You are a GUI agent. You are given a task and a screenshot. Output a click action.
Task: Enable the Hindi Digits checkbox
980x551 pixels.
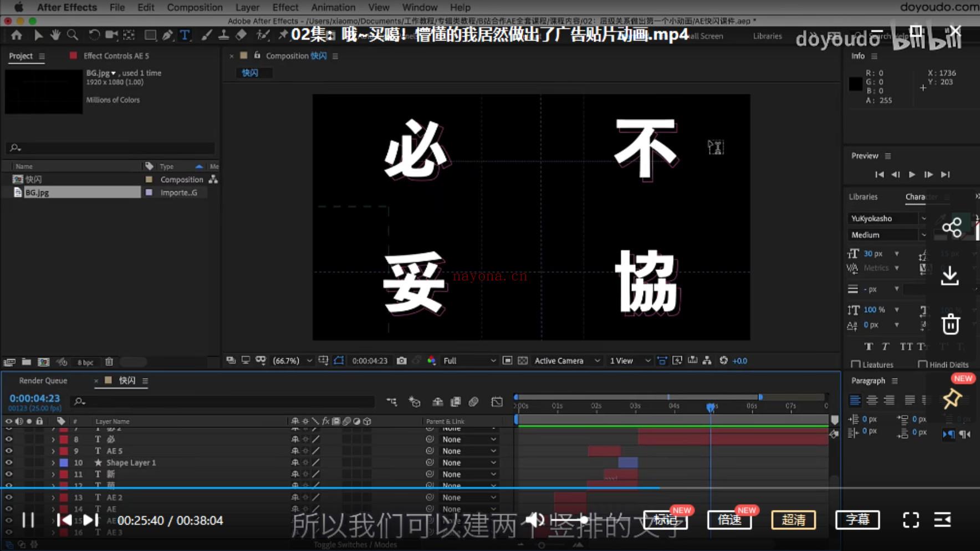tap(922, 364)
